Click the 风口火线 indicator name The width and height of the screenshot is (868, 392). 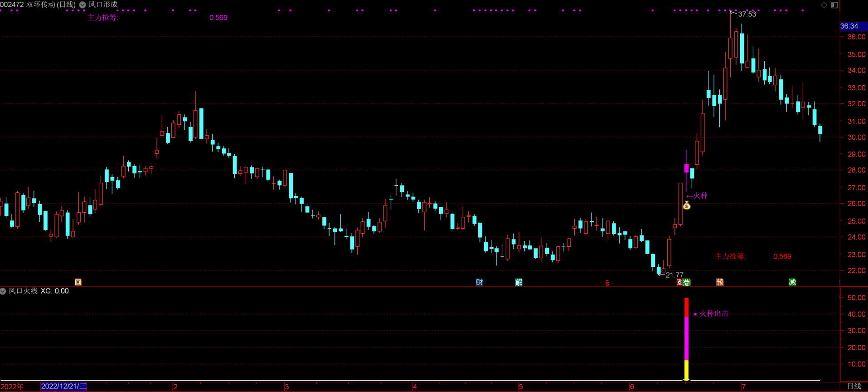pyautogui.click(x=23, y=291)
